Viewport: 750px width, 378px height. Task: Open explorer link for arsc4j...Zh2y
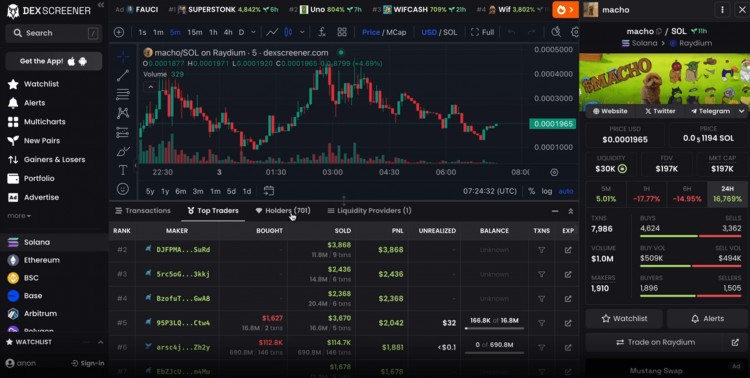[568, 347]
